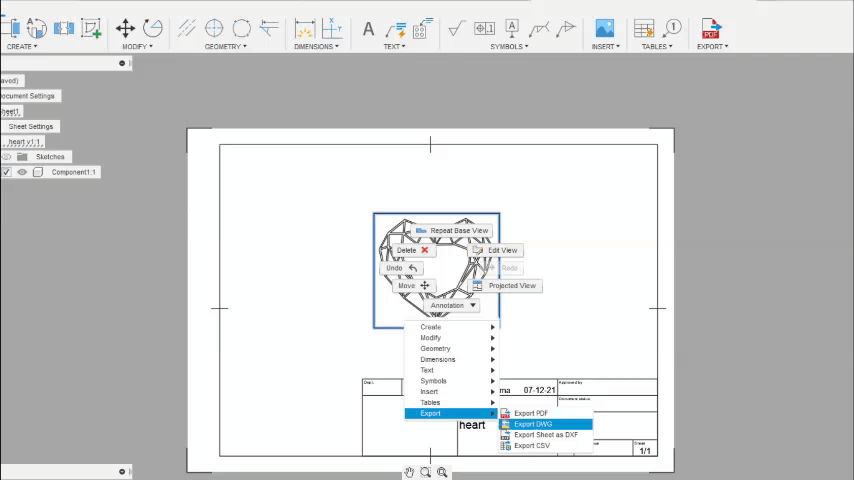
Task: Click Repeat Base View in marking menu
Action: (452, 230)
